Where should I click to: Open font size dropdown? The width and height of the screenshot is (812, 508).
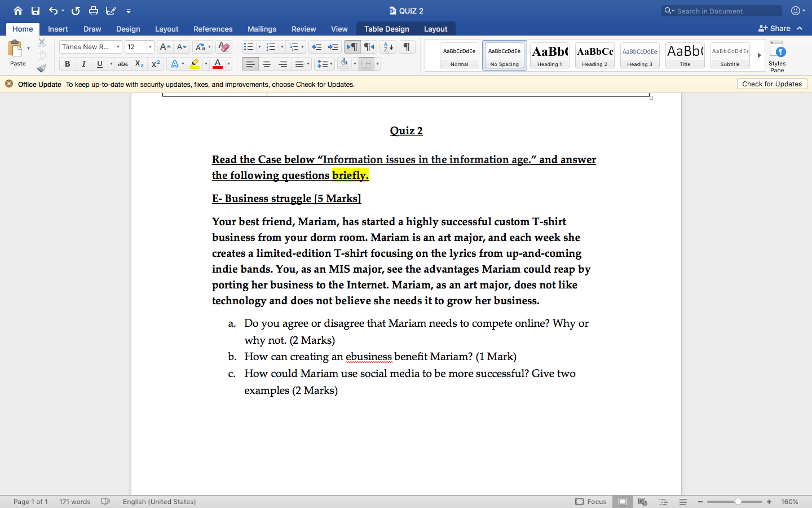point(150,47)
